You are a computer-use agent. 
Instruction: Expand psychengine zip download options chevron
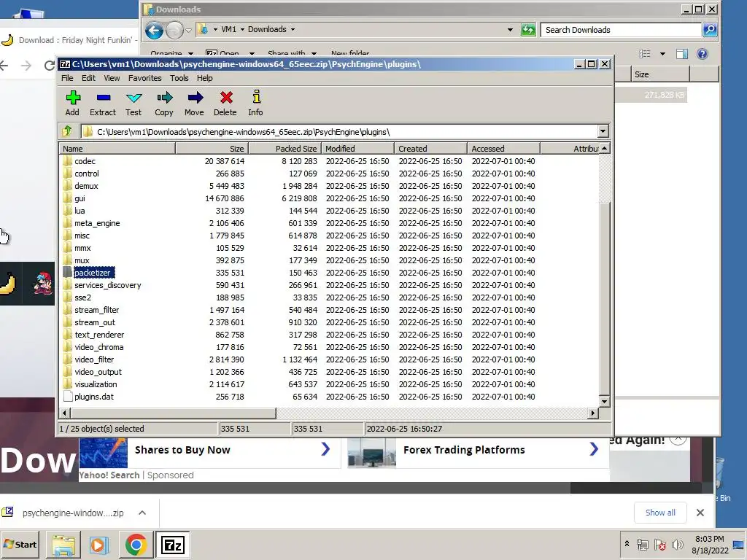pyautogui.click(x=142, y=513)
